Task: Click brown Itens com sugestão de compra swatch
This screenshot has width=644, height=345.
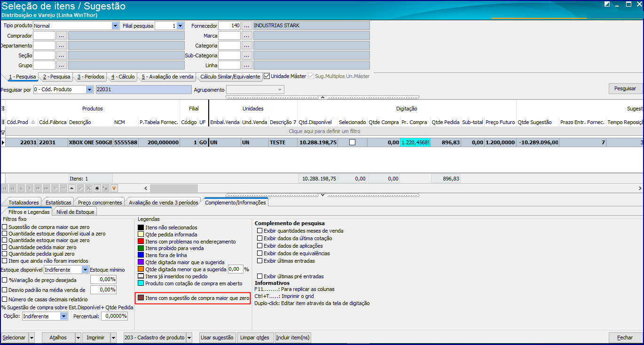Action: point(141,298)
